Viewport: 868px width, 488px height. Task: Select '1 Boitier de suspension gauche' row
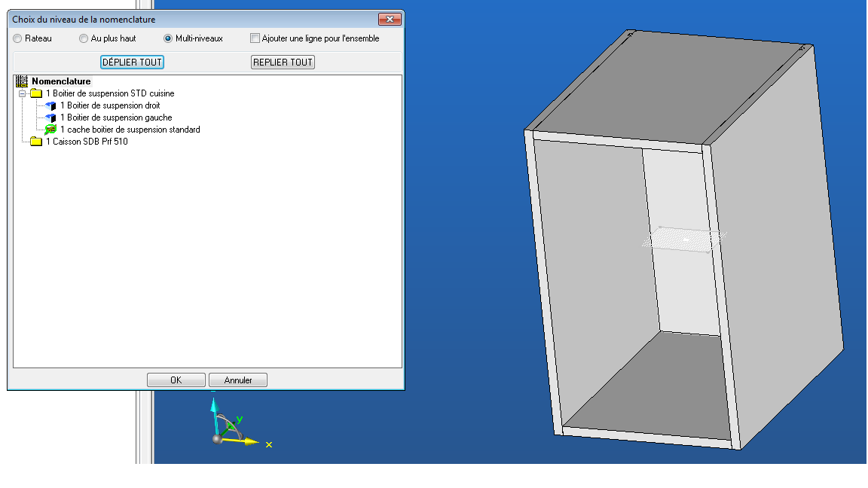pos(116,117)
